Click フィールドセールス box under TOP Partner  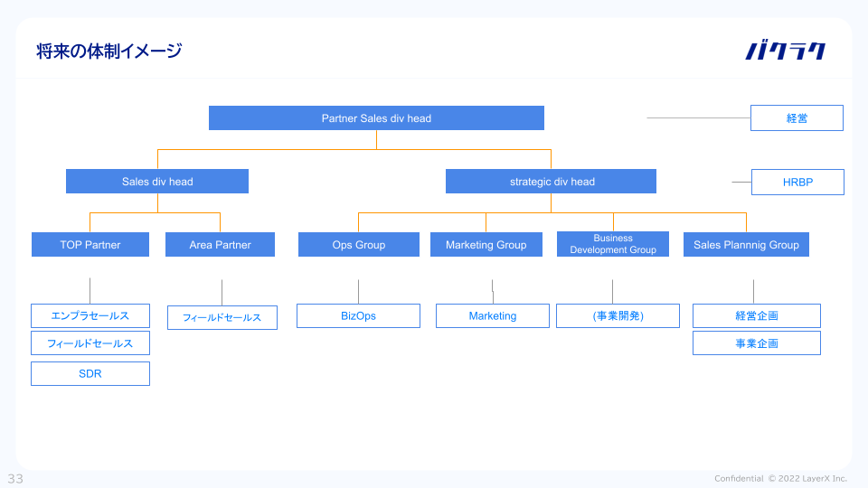(90, 343)
